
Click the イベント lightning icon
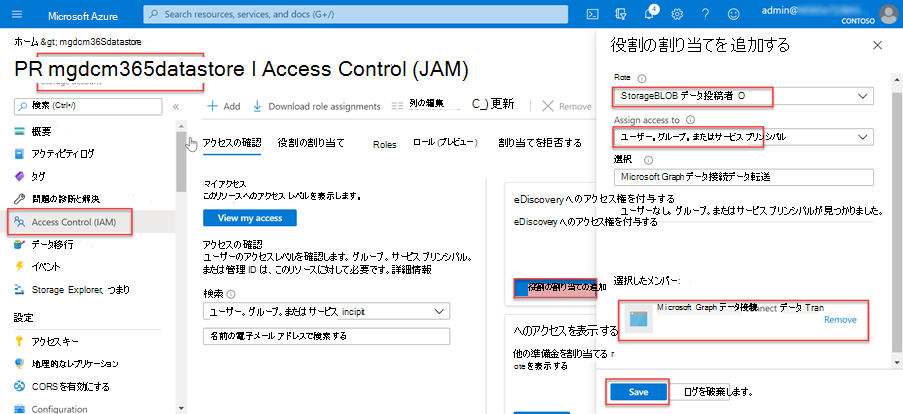[x=20, y=267]
